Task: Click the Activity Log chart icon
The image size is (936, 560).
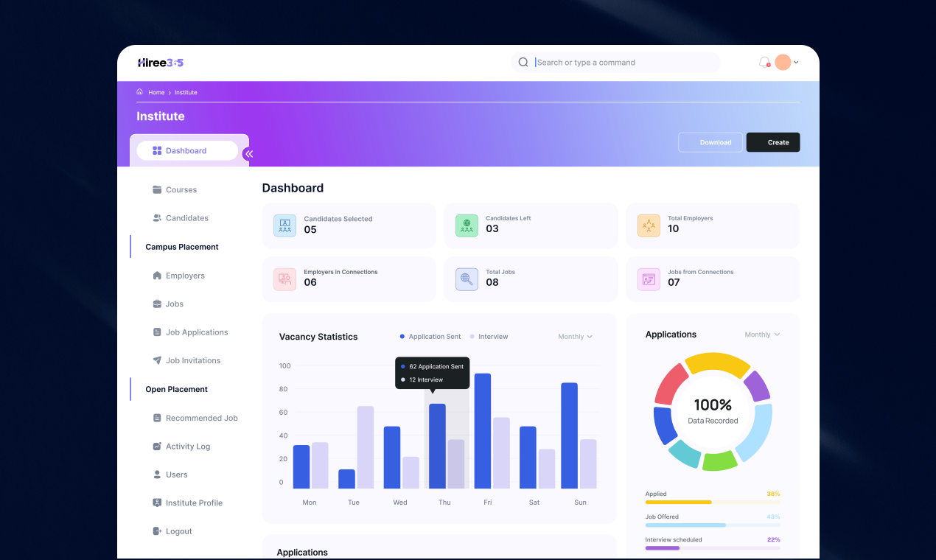Action: [x=157, y=447]
